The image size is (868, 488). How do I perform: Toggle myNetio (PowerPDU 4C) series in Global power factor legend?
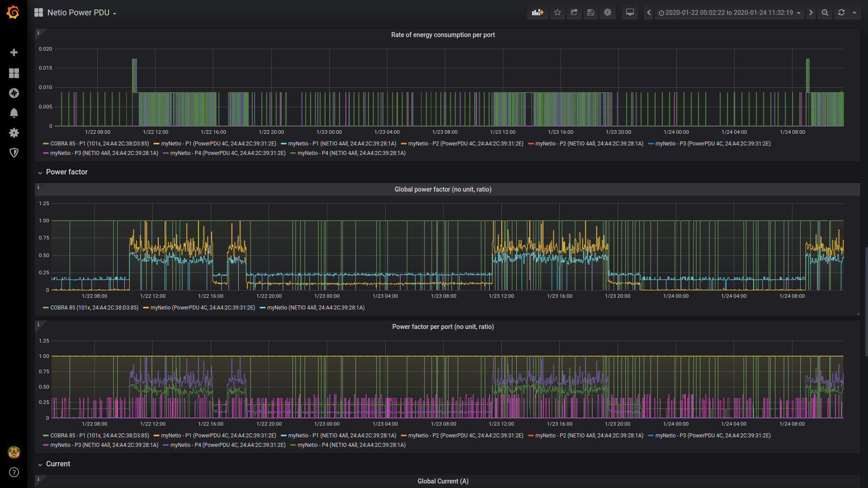click(x=203, y=308)
